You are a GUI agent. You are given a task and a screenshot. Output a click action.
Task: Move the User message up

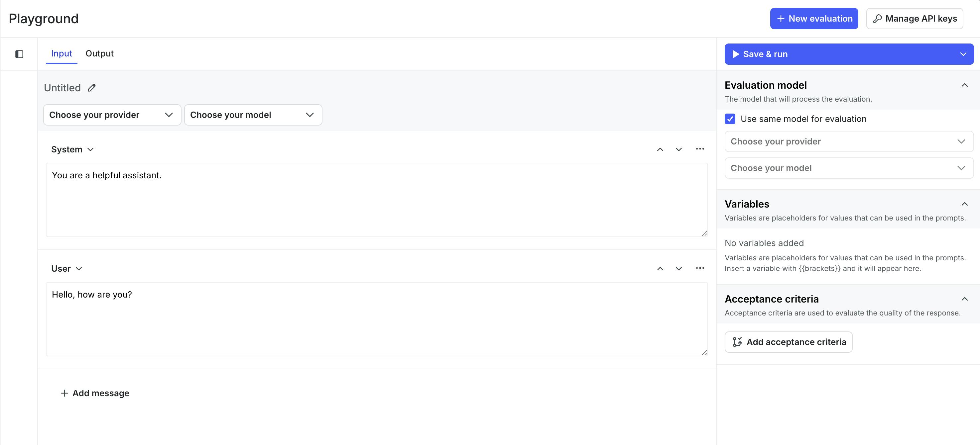660,269
